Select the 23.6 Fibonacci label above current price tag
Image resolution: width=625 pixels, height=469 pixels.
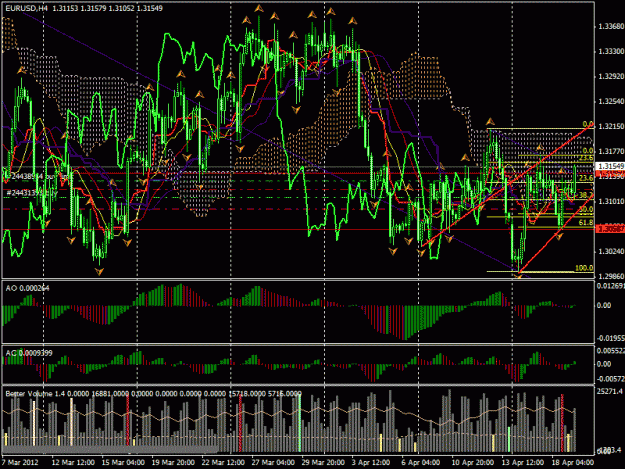coord(586,158)
